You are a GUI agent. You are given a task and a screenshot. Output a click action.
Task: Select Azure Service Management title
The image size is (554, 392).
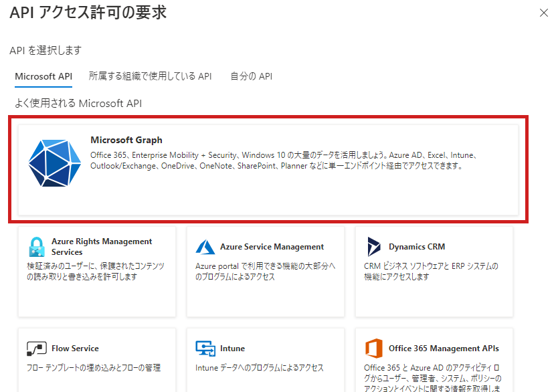[x=272, y=246]
